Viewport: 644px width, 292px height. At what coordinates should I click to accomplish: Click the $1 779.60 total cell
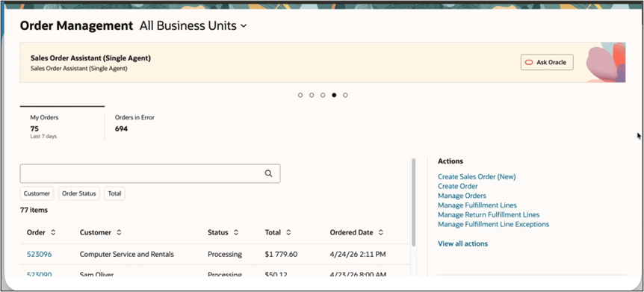tap(281, 254)
